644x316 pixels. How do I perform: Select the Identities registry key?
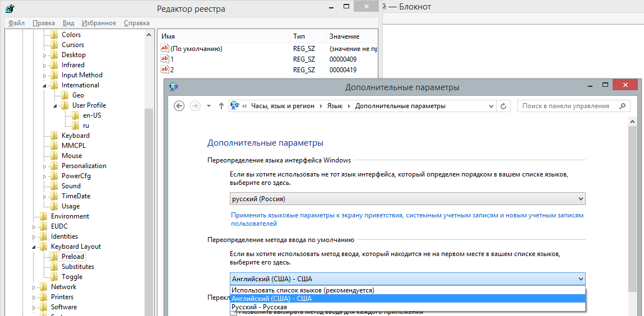tap(64, 236)
